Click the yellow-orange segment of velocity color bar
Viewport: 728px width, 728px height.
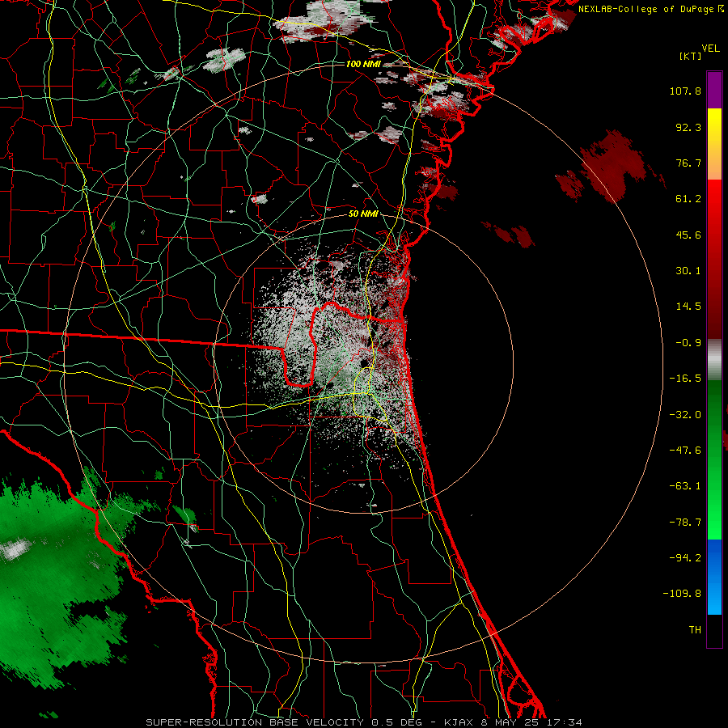click(714, 144)
